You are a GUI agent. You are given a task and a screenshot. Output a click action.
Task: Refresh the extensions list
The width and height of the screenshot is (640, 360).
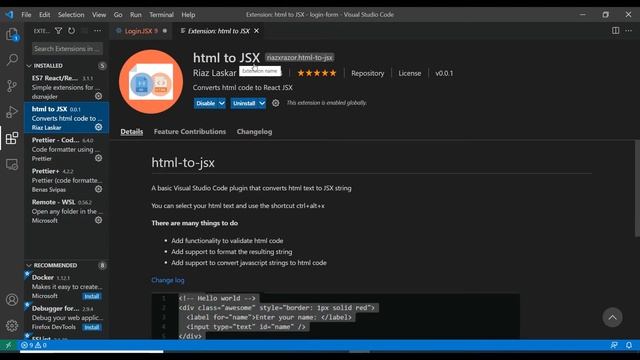pos(71,31)
